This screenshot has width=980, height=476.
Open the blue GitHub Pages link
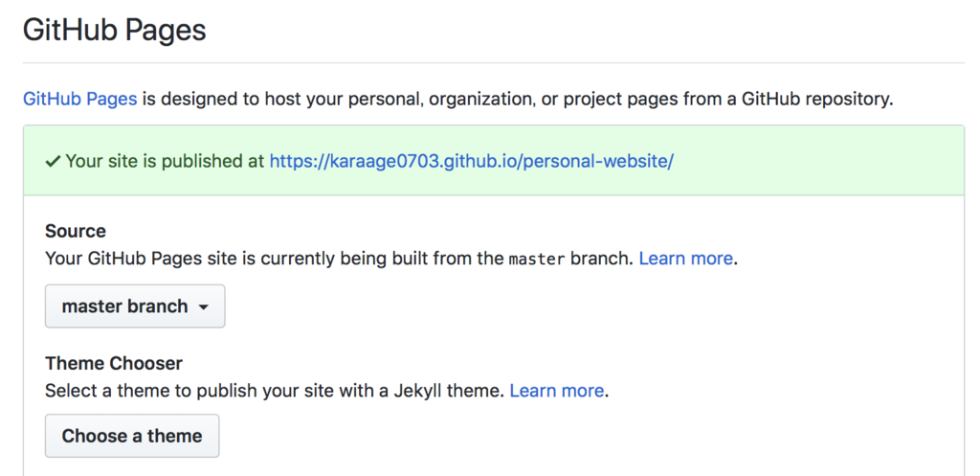tap(79, 99)
